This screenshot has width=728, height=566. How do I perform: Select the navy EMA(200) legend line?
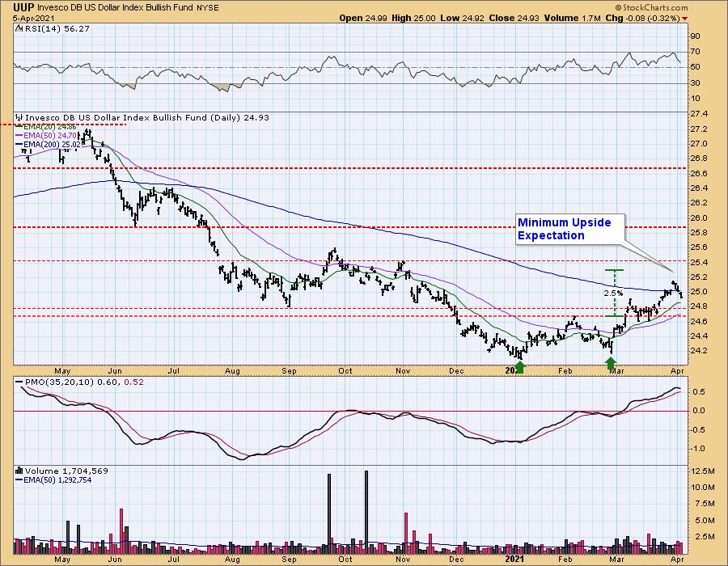coord(19,144)
